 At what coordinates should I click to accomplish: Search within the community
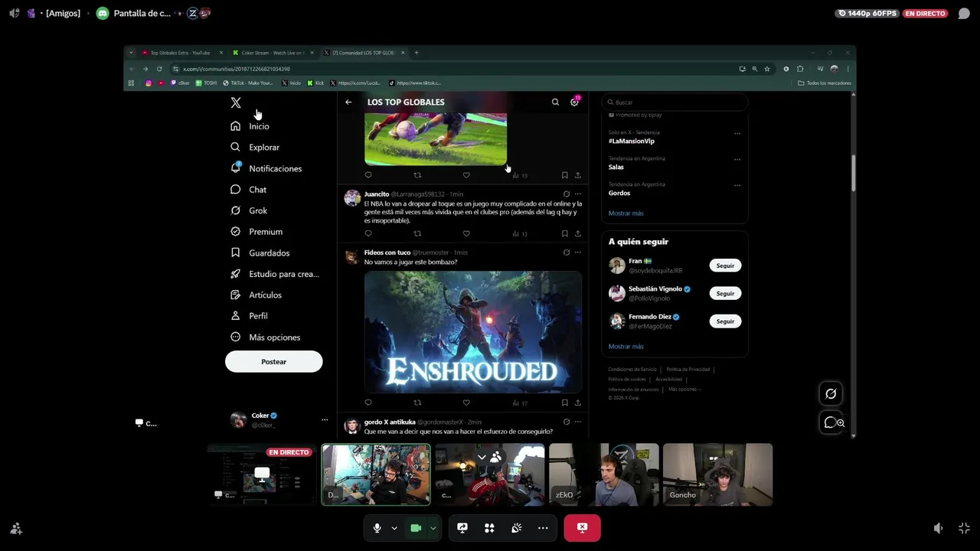click(555, 102)
